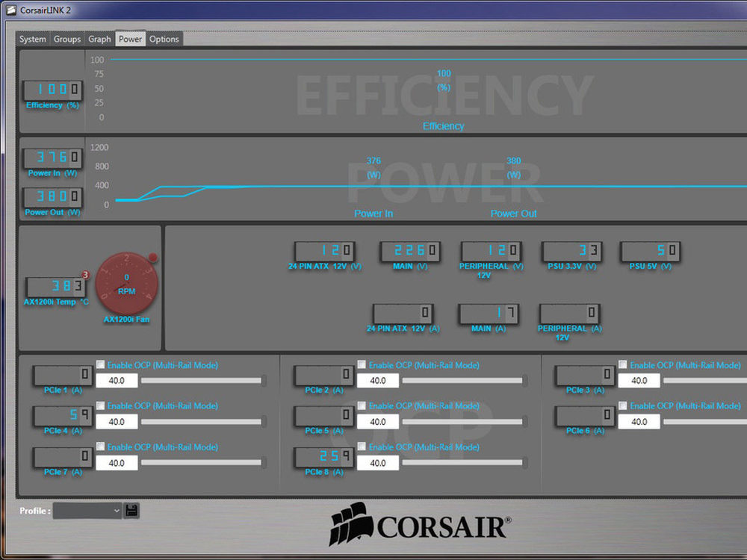Click the 24 PIN ATX 12V amperage readout
Viewport: 747px width, 560px height.
(403, 314)
